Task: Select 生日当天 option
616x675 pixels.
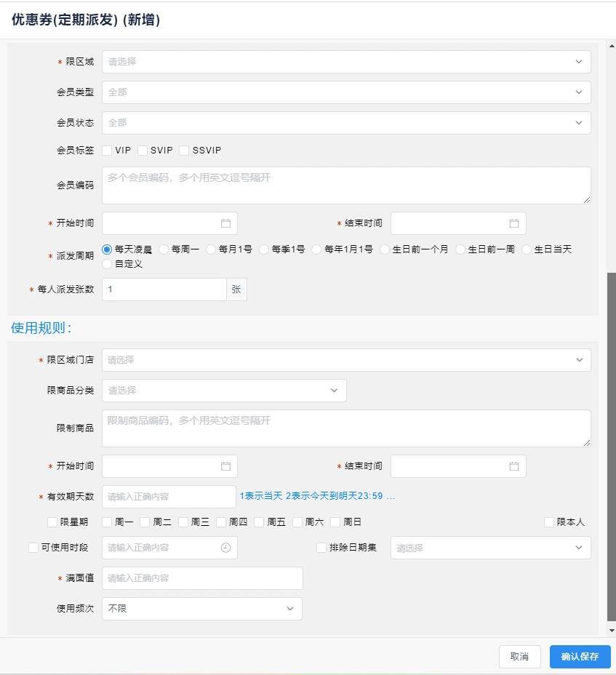Action: coord(527,249)
